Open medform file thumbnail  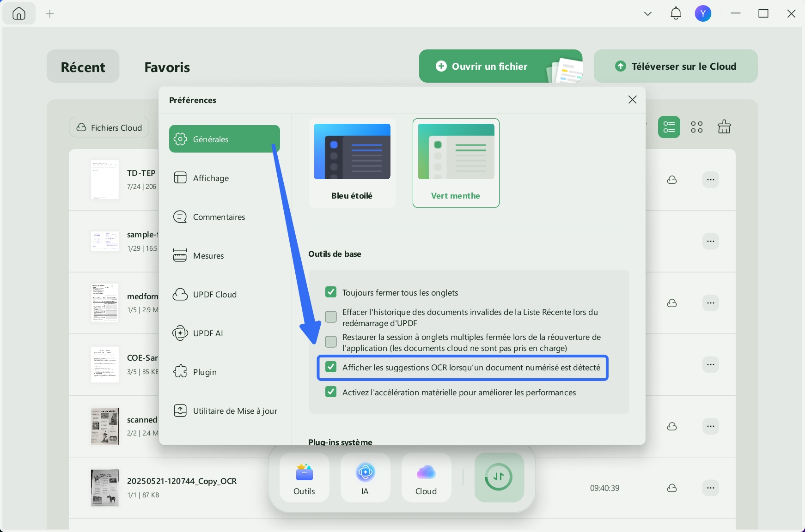[x=105, y=303]
